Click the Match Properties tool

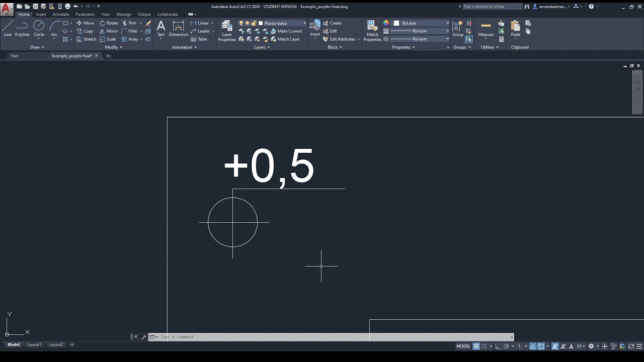pyautogui.click(x=372, y=31)
